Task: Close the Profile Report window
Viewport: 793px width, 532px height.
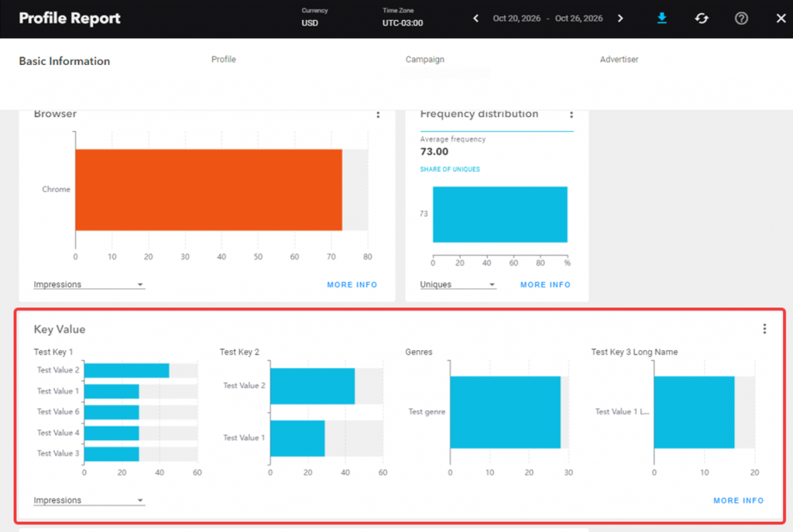Action: pyautogui.click(x=781, y=19)
